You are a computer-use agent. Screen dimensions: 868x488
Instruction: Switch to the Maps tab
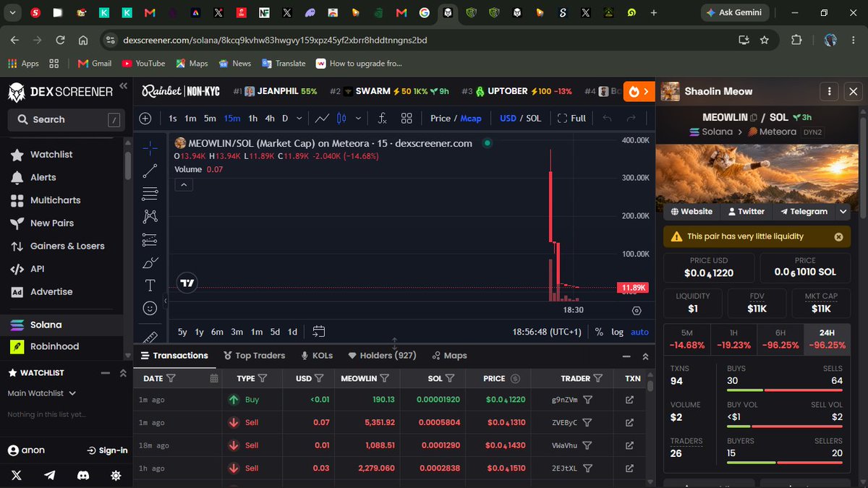(x=449, y=356)
